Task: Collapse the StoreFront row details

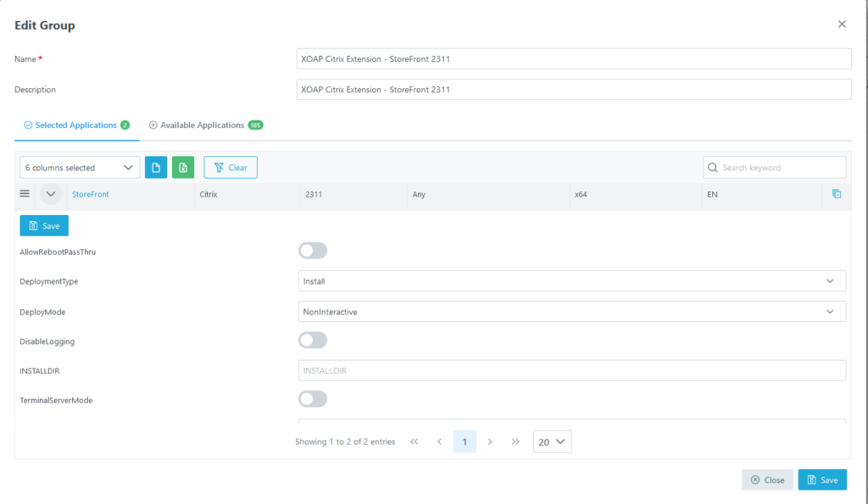Action: coord(50,194)
